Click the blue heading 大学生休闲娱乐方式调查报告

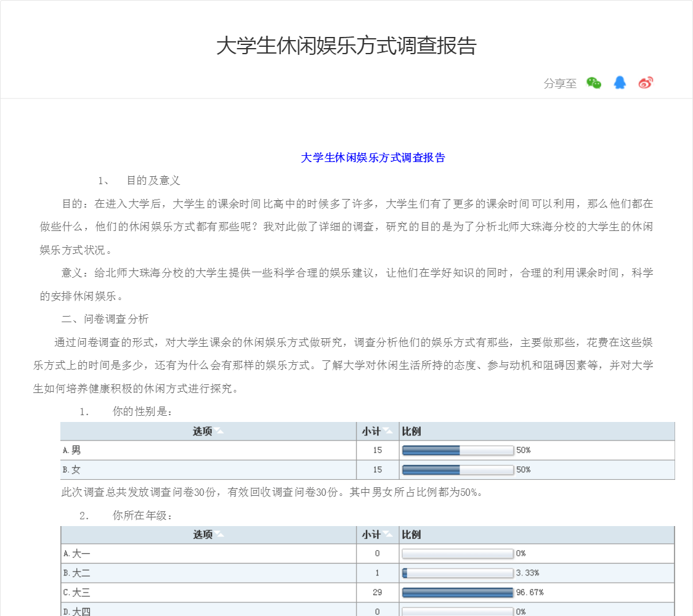[373, 158]
